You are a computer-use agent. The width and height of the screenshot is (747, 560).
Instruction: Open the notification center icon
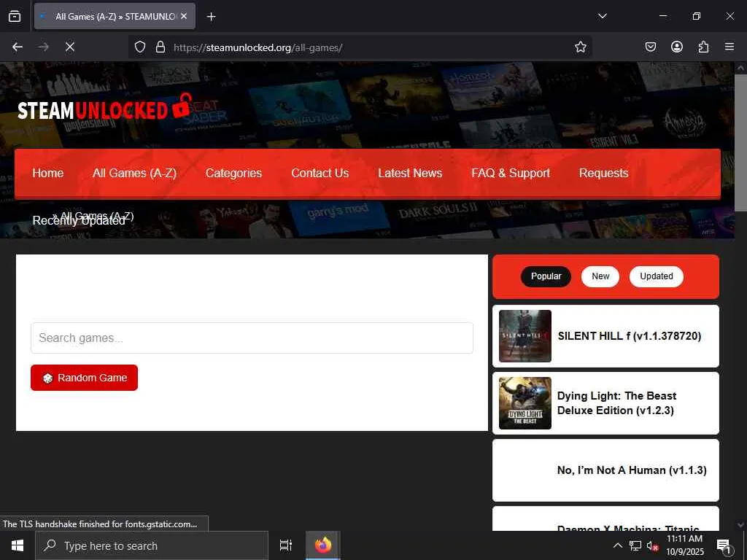click(x=724, y=546)
